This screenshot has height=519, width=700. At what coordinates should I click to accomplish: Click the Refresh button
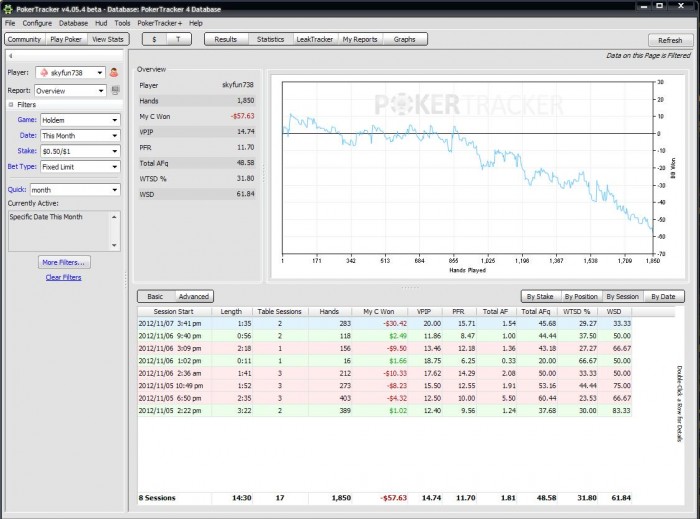[670, 40]
